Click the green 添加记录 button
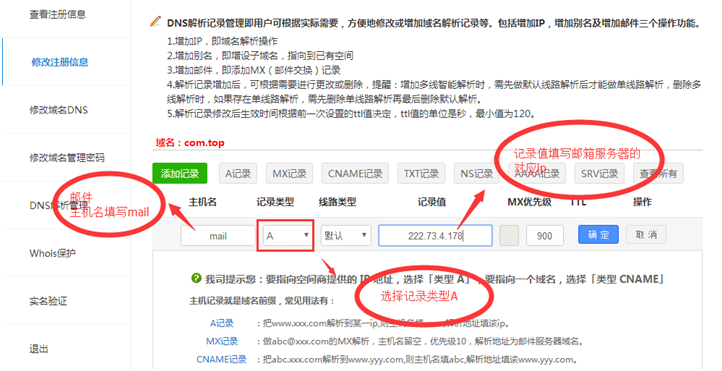The height and width of the screenshot is (371, 722). click(x=180, y=174)
